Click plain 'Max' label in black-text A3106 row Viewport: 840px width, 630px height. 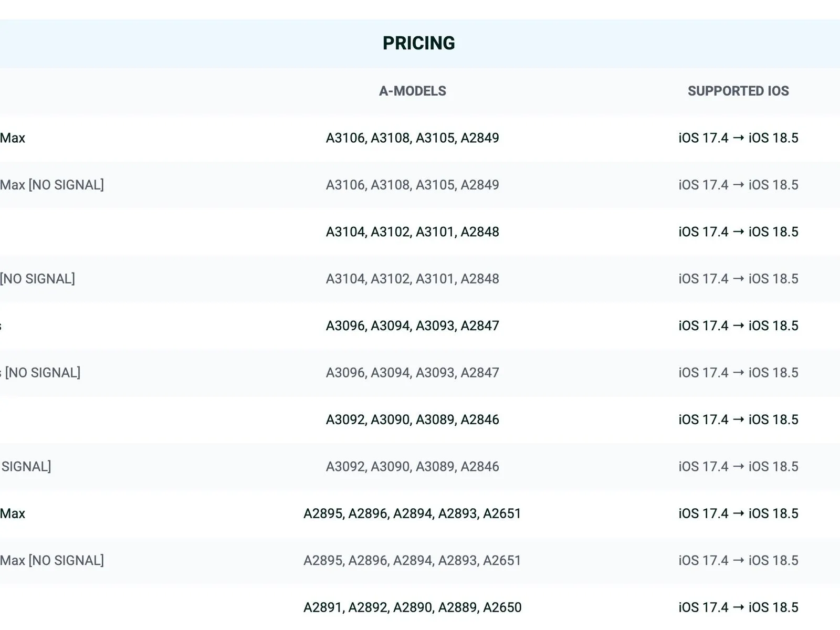click(13, 138)
